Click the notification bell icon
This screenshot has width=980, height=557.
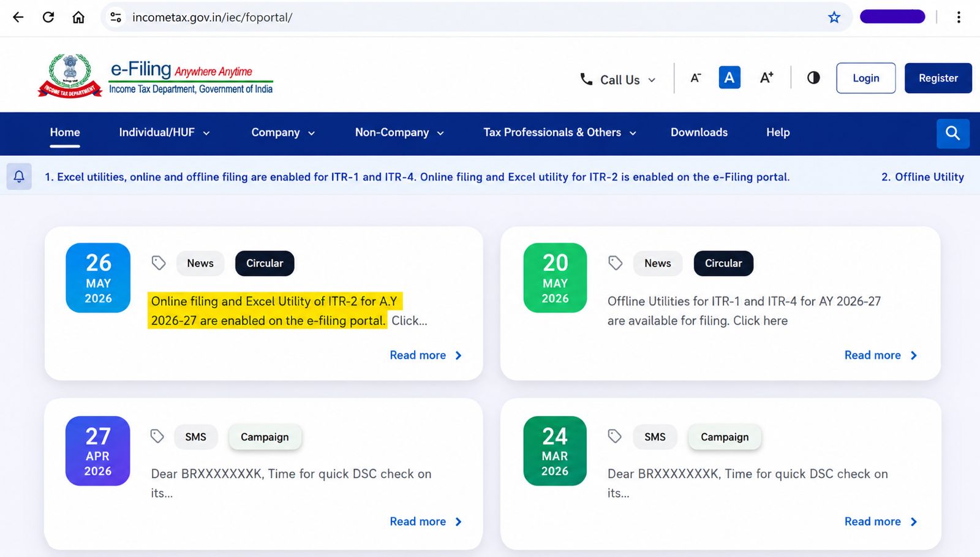(19, 176)
